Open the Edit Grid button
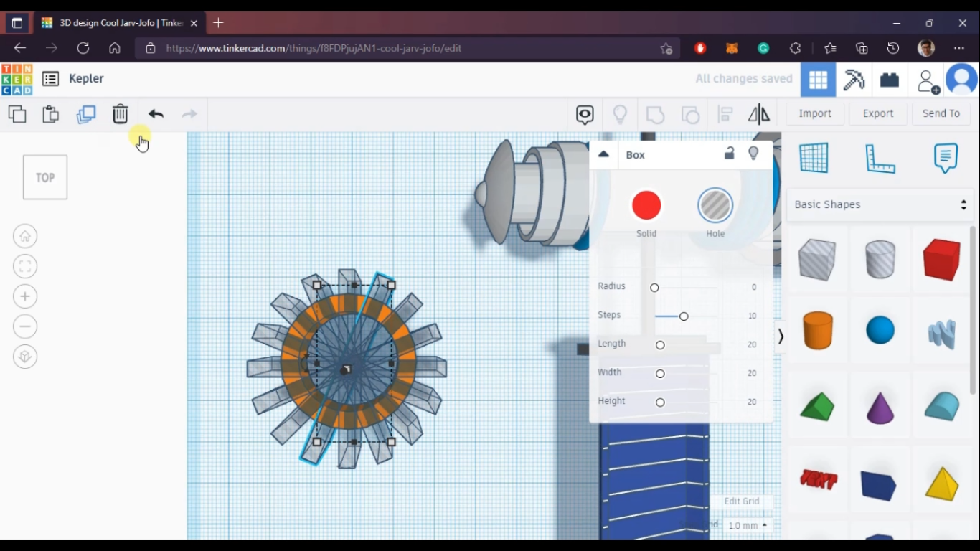980x551 pixels. [x=742, y=501]
